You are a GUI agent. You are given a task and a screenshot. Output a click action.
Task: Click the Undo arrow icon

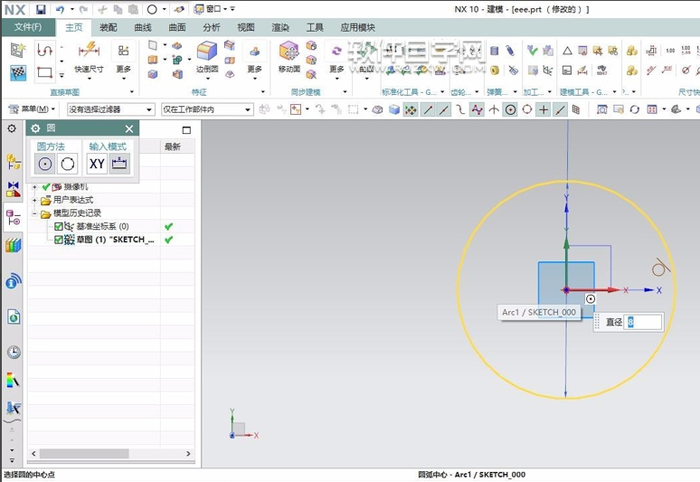click(x=60, y=9)
